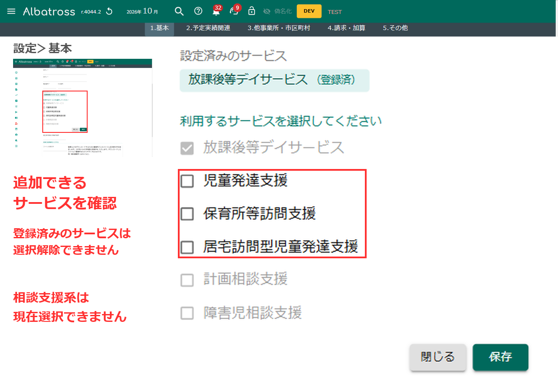Open the 2026年10月 month selector
This screenshot has width=558, height=392.
point(142,11)
